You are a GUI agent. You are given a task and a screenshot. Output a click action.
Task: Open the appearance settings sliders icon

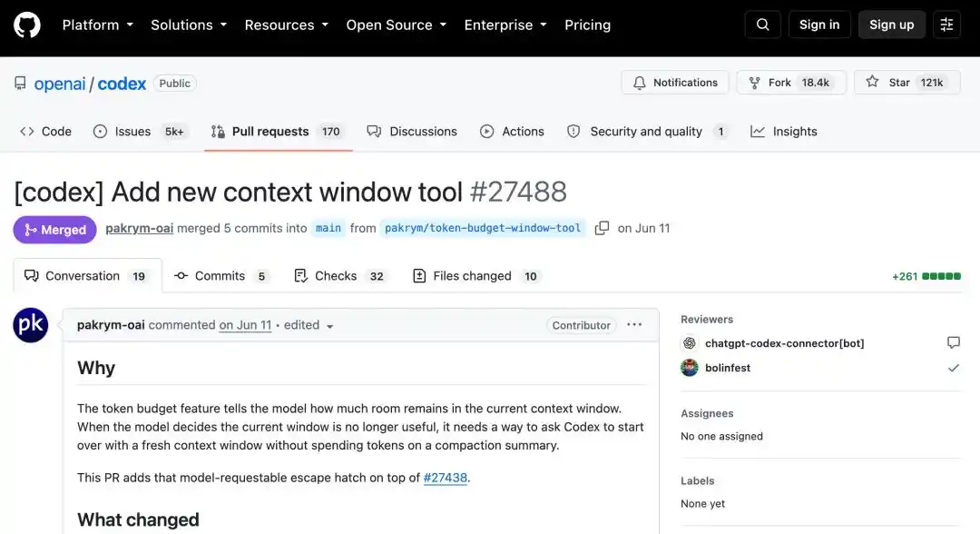point(946,25)
